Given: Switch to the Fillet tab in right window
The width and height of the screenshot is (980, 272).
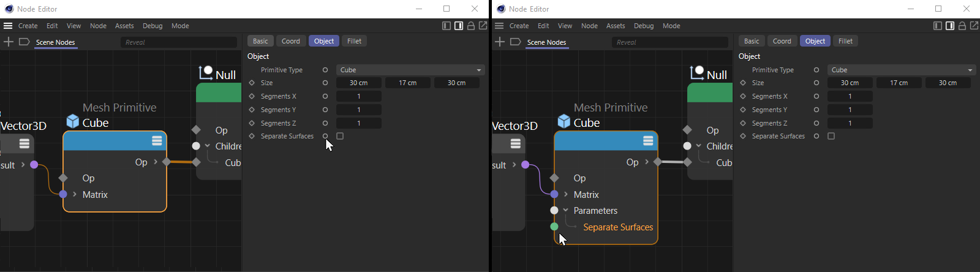Looking at the screenshot, I should pos(845,41).
